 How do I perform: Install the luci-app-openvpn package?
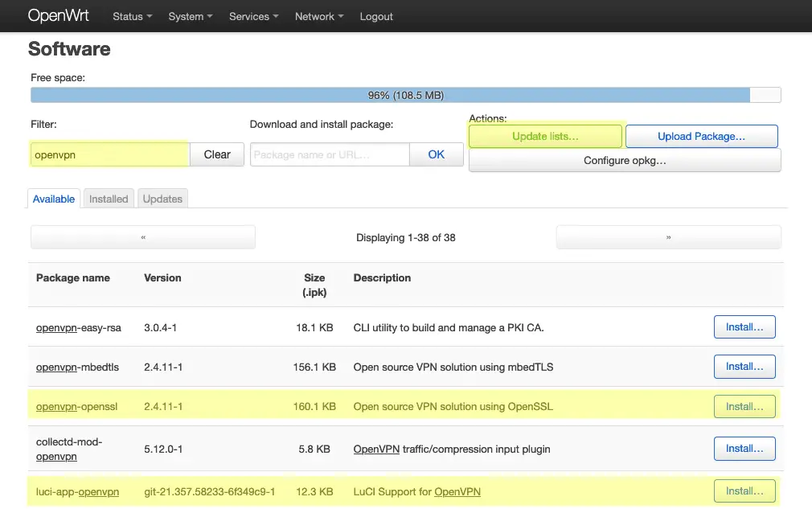[x=744, y=491]
